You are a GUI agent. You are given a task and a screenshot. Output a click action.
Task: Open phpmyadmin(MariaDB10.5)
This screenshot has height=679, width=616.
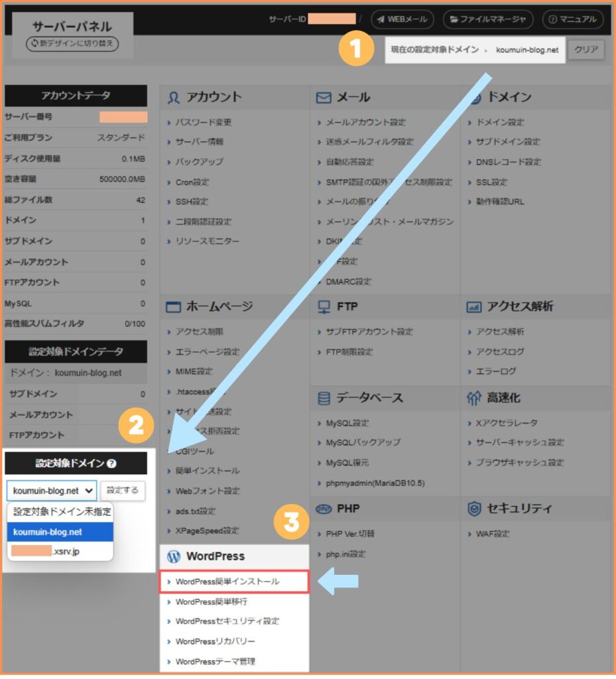coord(375,483)
